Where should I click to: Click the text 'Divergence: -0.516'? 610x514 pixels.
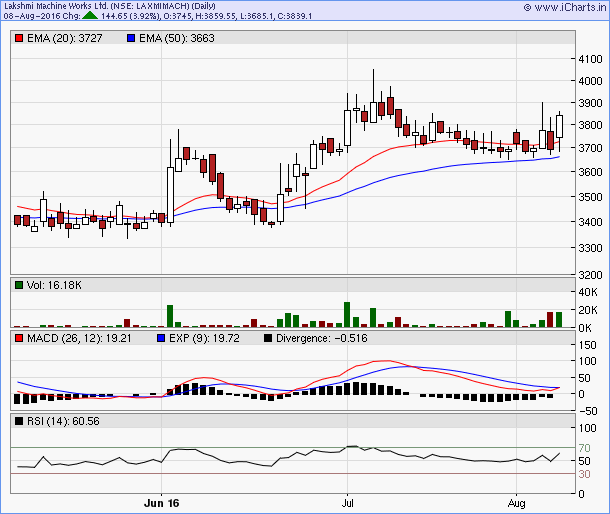point(322,338)
